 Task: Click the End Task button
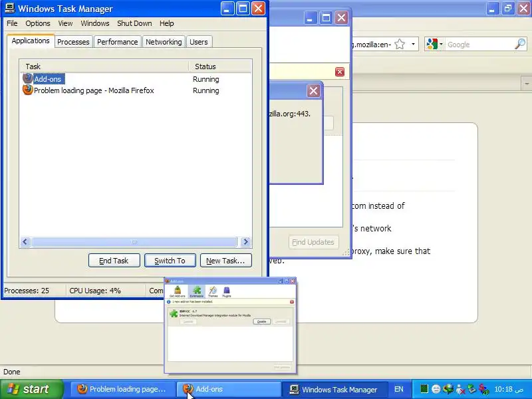(x=114, y=261)
